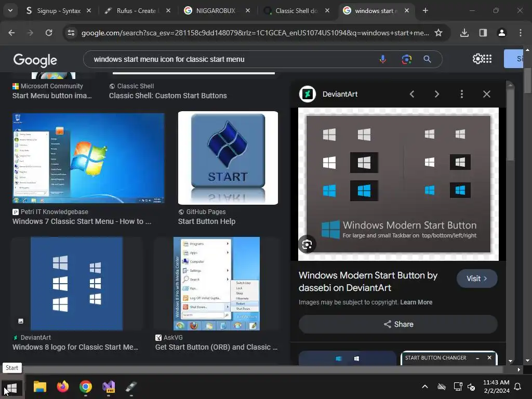Close the Rufus - Create tab
This screenshot has width=532, height=399.
(168, 10)
